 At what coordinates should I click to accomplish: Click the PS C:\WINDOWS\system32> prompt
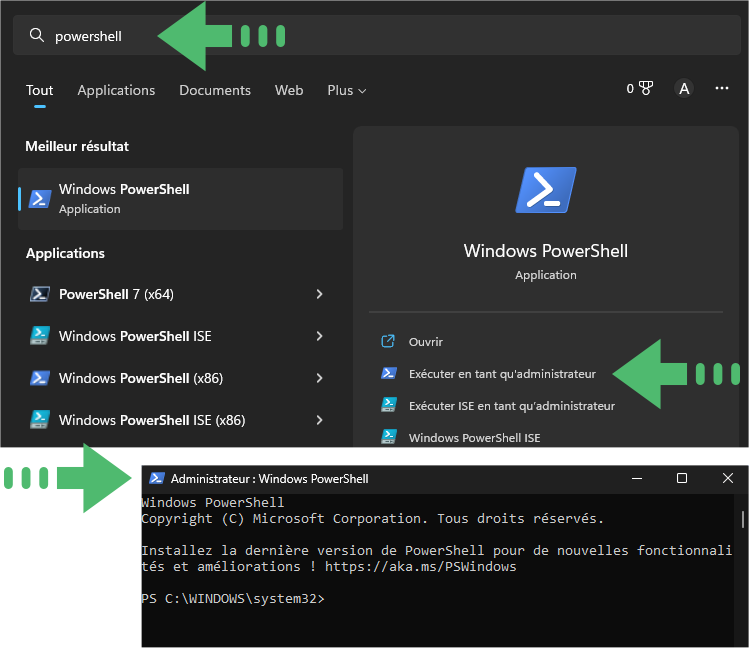(233, 599)
